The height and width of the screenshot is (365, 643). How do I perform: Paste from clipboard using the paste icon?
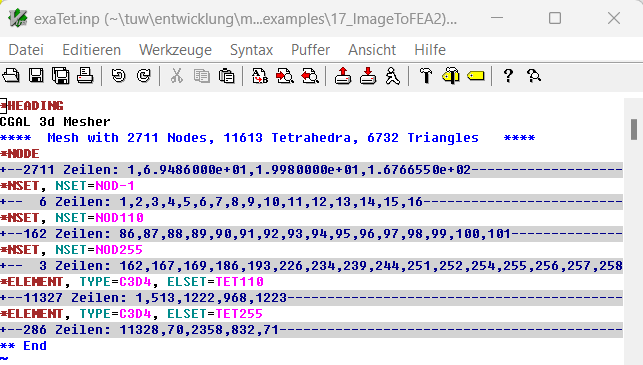(226, 76)
